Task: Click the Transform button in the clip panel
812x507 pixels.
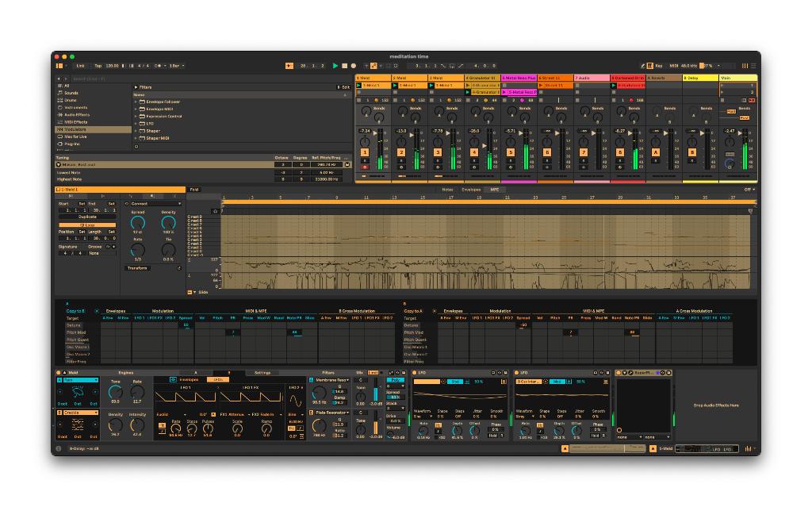Action: click(x=138, y=268)
